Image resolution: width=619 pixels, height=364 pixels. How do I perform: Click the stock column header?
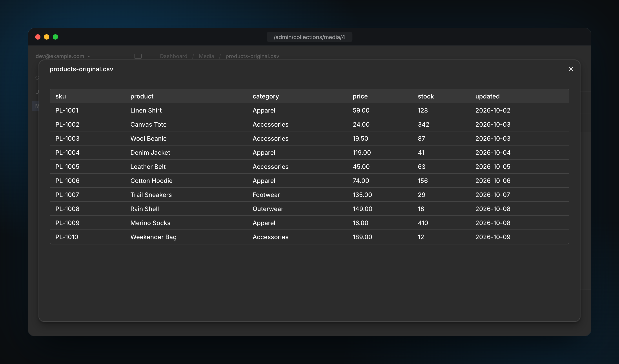click(x=426, y=96)
